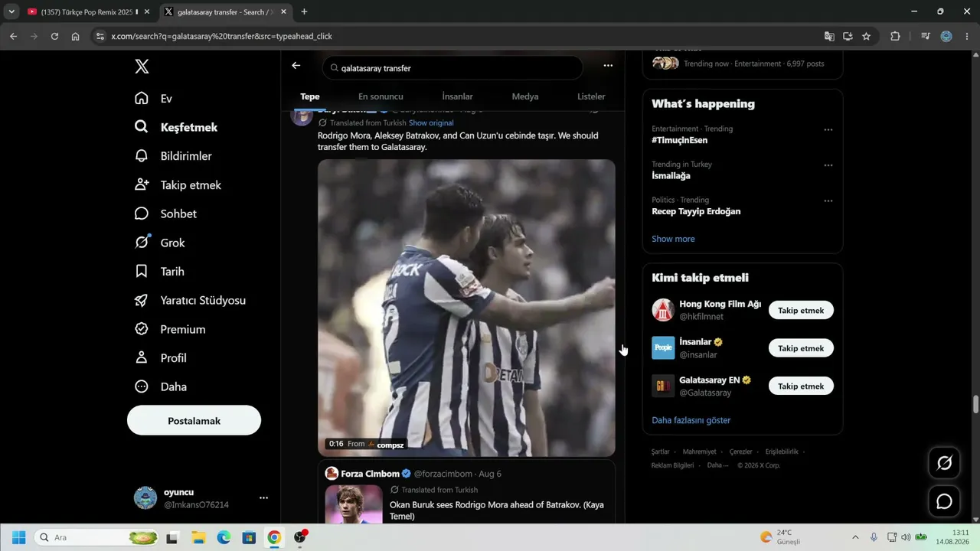980x551 pixels.
Task: Open the Yaratıcı Stüdyosu rocket icon
Action: 142,301
